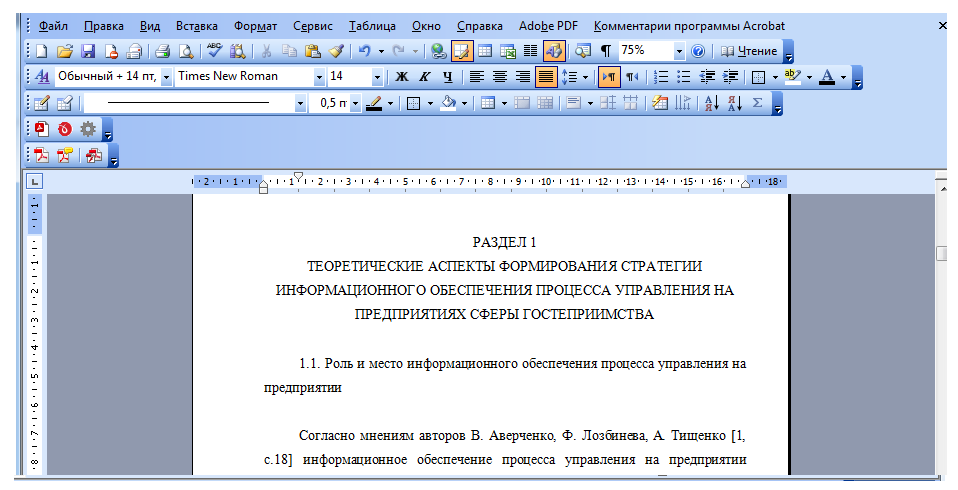Insert a table from Standard toolbar
The height and width of the screenshot is (490, 958).
click(x=485, y=51)
